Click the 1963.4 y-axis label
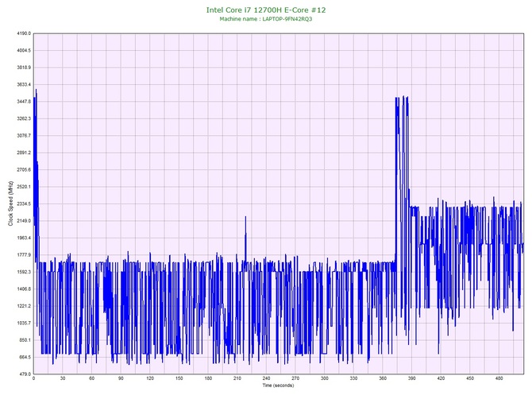This screenshot has height=399, width=532. pos(24,238)
